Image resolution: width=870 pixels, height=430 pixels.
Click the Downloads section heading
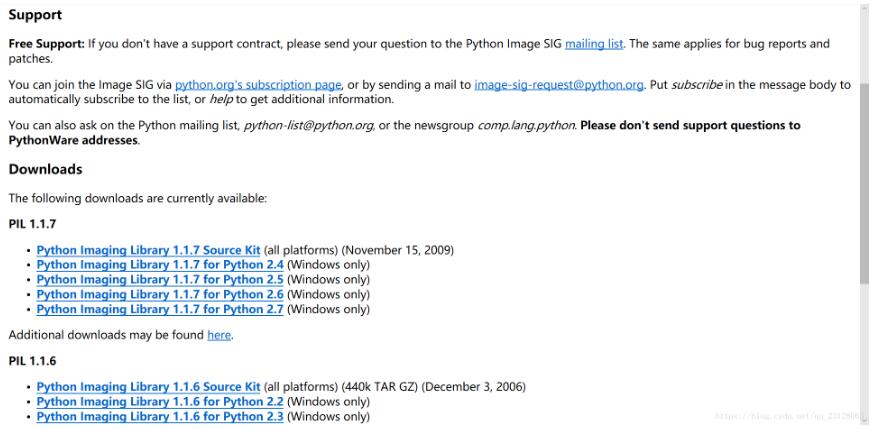click(45, 169)
